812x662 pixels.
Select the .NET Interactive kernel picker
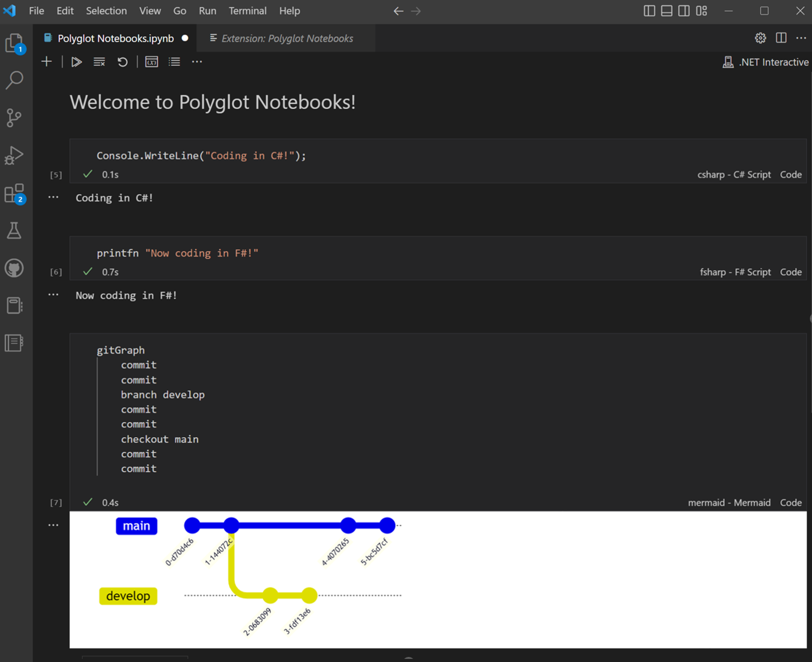point(766,62)
